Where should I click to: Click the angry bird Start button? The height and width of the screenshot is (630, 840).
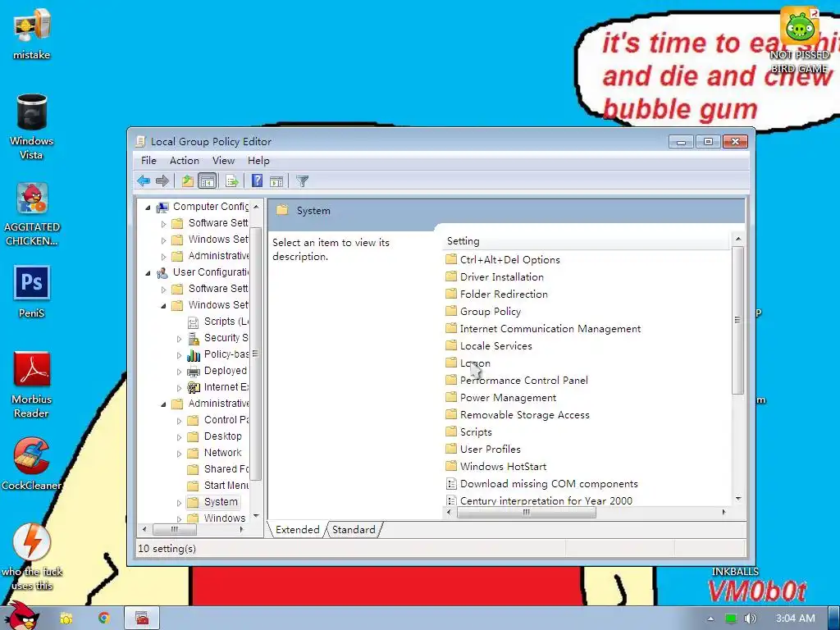(21, 616)
